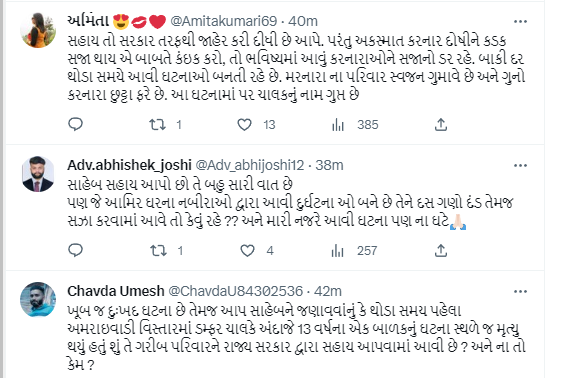Image resolution: width=562 pixels, height=378 pixels.
Task: Open the Adv.abhishek_joshi display name
Action: coord(129,165)
